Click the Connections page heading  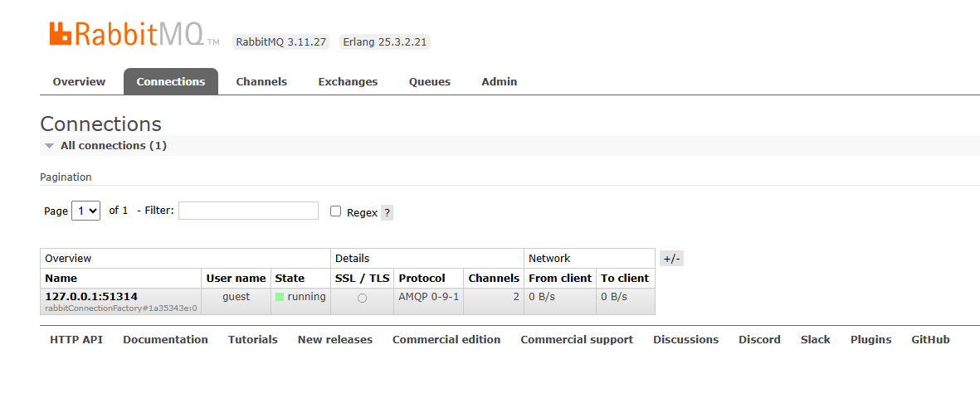click(100, 124)
